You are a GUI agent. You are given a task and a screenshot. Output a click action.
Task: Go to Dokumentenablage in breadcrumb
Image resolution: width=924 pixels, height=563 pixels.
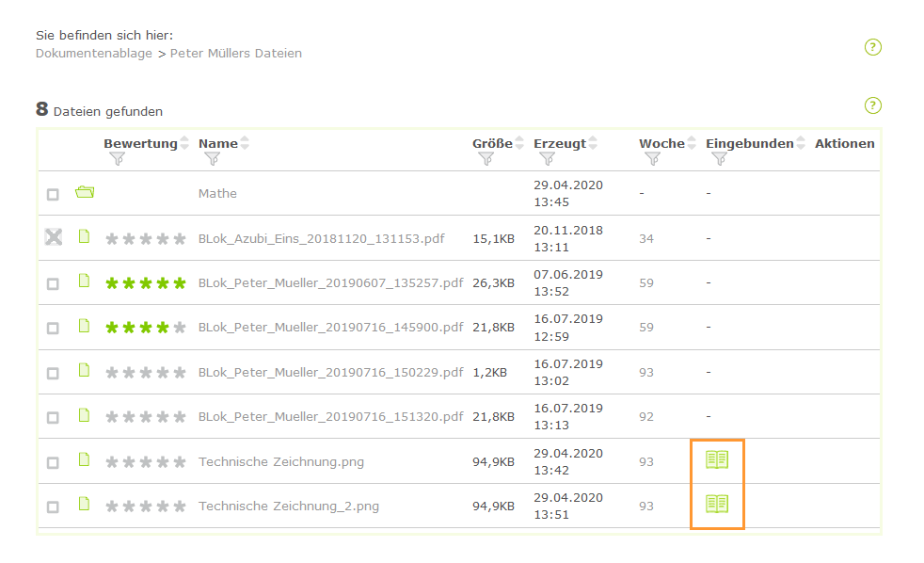click(x=93, y=54)
